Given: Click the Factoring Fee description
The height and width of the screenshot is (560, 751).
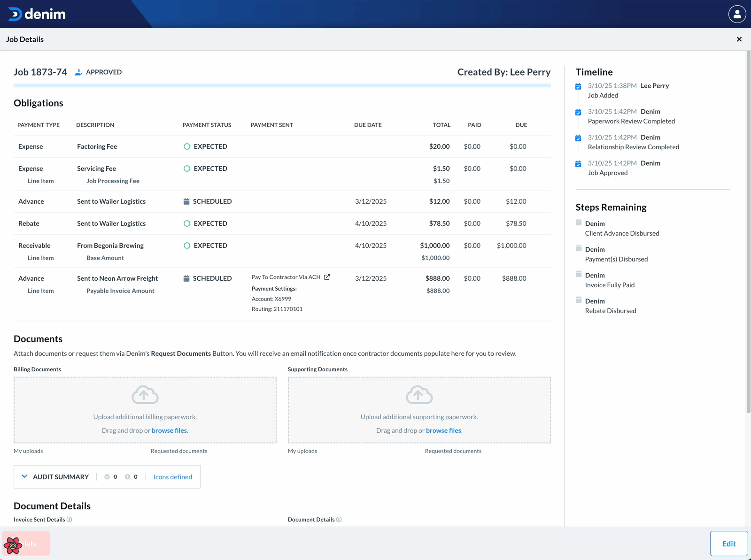Looking at the screenshot, I should 97,146.
